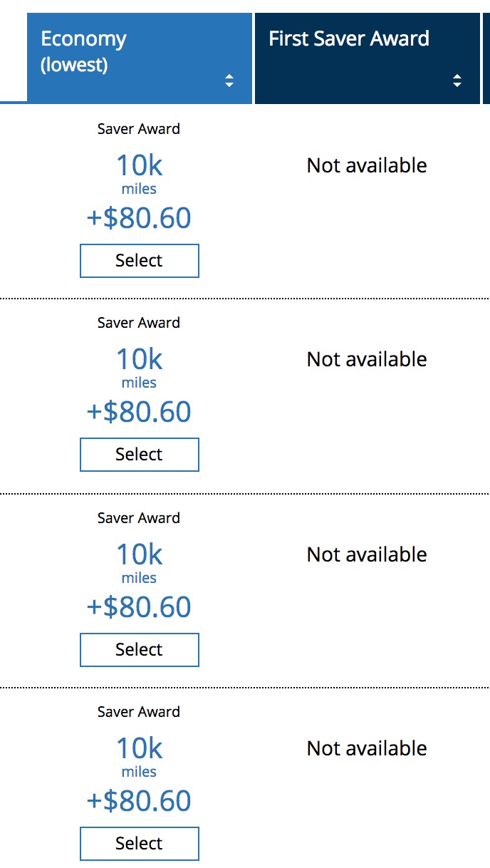Click fourth row's Not available text
490x868 pixels.
click(x=367, y=749)
